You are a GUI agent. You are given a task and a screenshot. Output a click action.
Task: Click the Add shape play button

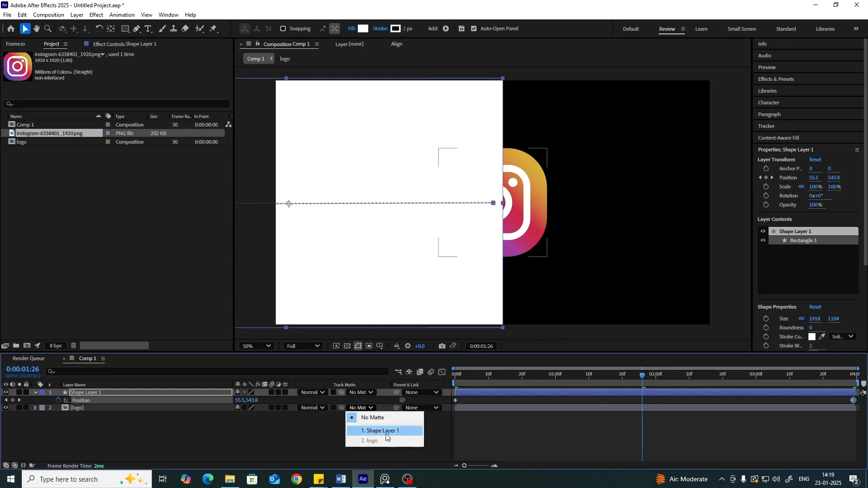tap(446, 28)
